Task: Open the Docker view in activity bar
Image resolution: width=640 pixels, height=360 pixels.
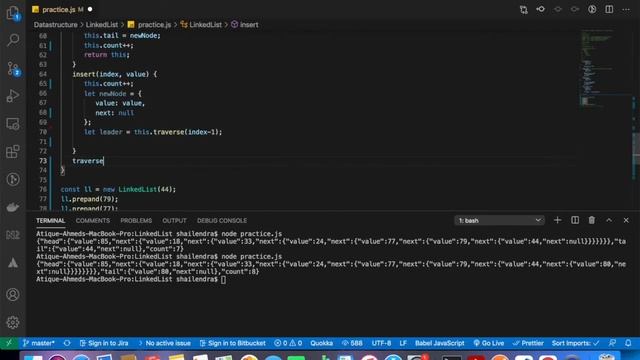Action: [x=13, y=207]
